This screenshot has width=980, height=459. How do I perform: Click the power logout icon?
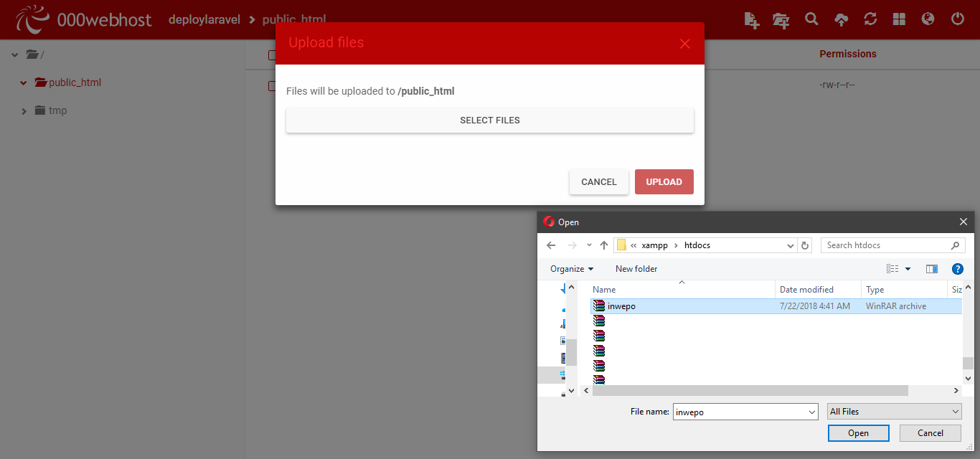click(958, 19)
